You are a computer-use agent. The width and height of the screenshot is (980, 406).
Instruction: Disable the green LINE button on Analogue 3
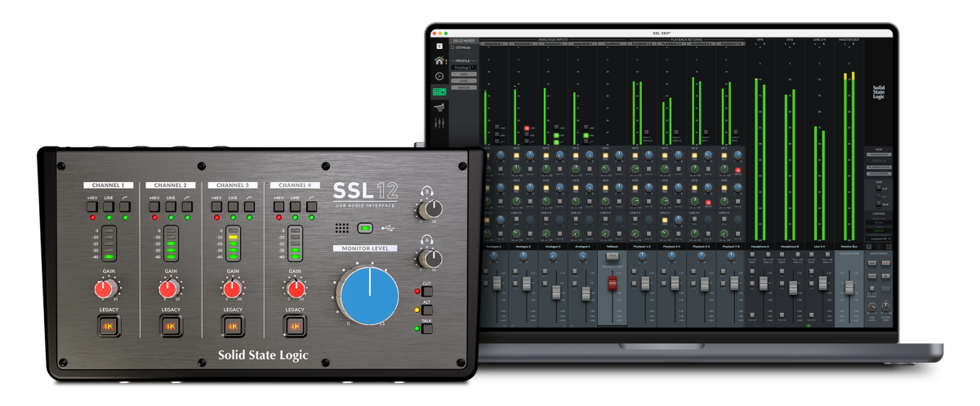pos(556,135)
